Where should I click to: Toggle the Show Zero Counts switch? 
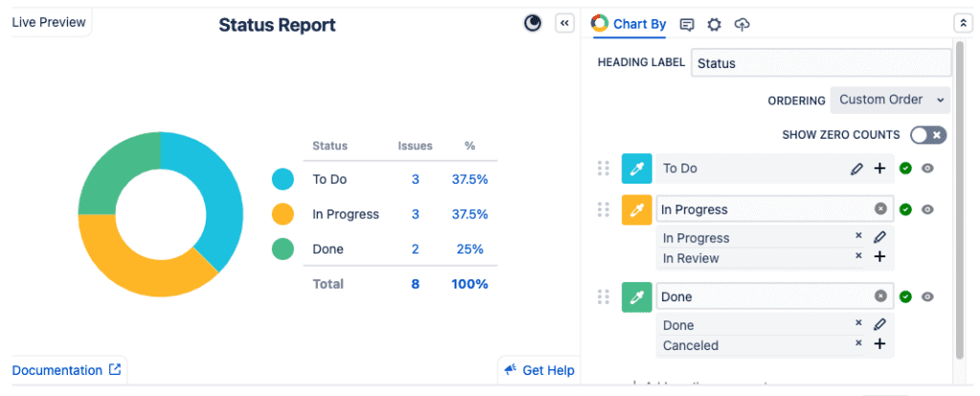pos(927,135)
